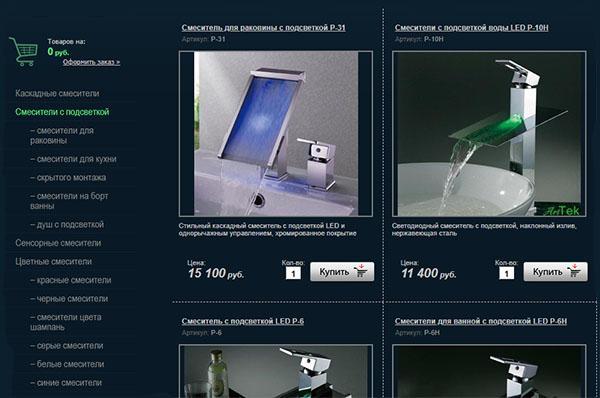Click the green shopping cart icon

pyautogui.click(x=23, y=51)
